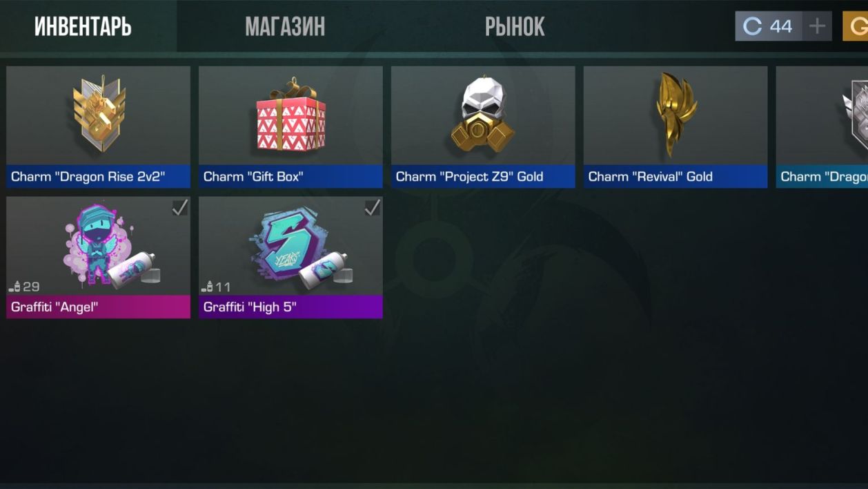
Task: Toggle checkbox on Graffiti High 5
Action: (x=372, y=207)
